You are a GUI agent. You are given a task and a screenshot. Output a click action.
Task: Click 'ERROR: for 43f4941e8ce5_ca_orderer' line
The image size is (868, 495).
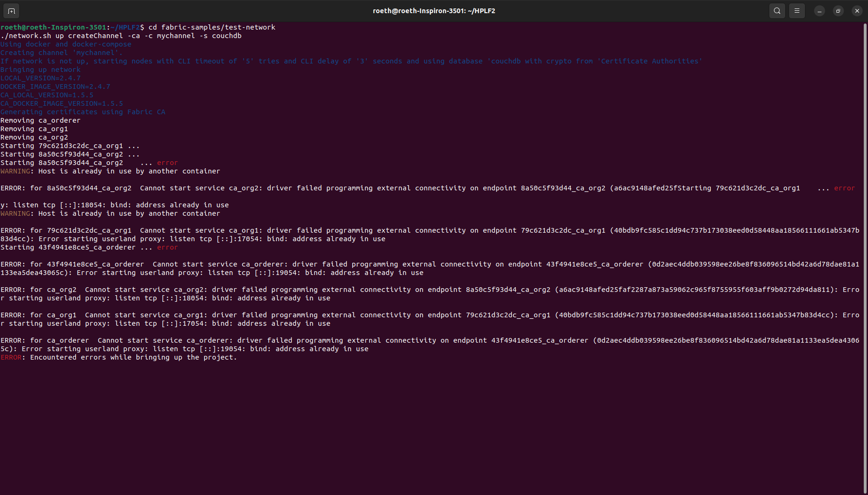tap(430, 268)
